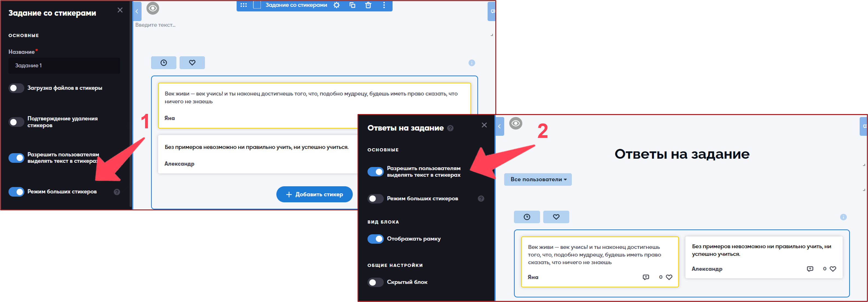Collapse the answers panel with chevron

click(499, 126)
